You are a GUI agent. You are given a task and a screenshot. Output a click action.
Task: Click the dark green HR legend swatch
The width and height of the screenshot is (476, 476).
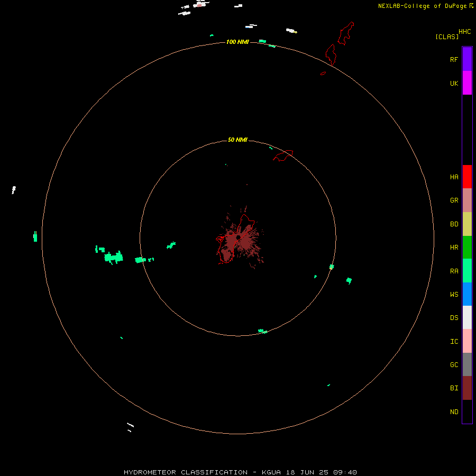coord(467,248)
